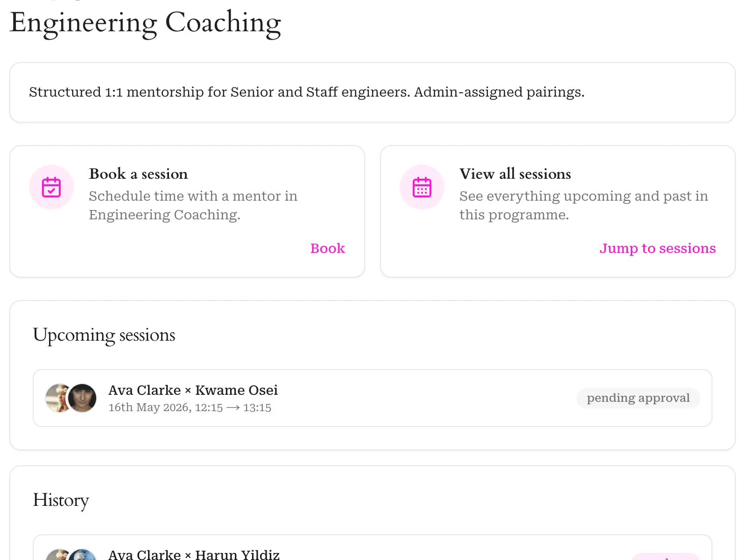Open the Ava Clarke × Kwame Osei session row
Viewport: 747px width, 560px height.
[373, 398]
